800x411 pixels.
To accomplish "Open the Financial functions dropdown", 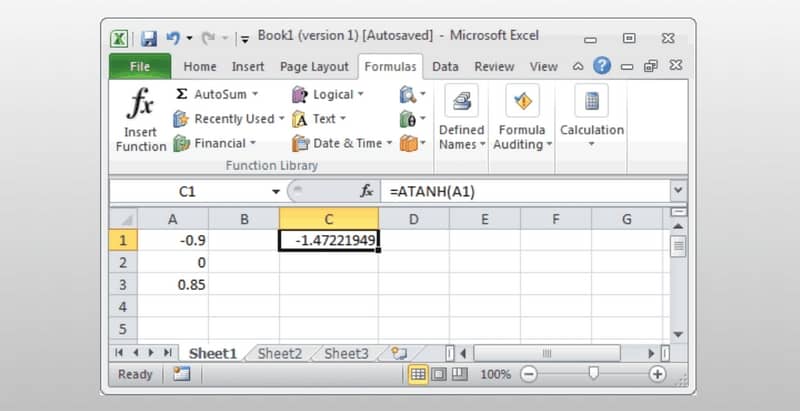I will click(x=214, y=143).
